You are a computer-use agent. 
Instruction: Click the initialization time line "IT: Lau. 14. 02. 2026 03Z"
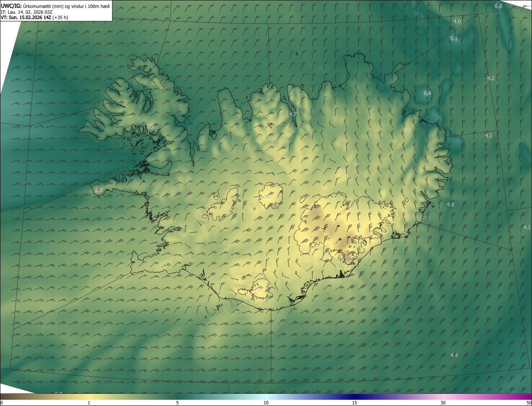[27, 12]
